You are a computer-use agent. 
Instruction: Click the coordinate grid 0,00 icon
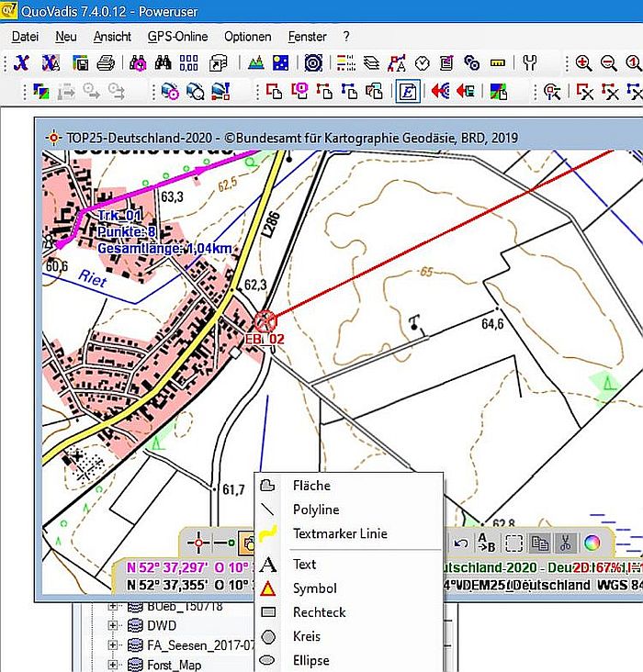[x=188, y=63]
